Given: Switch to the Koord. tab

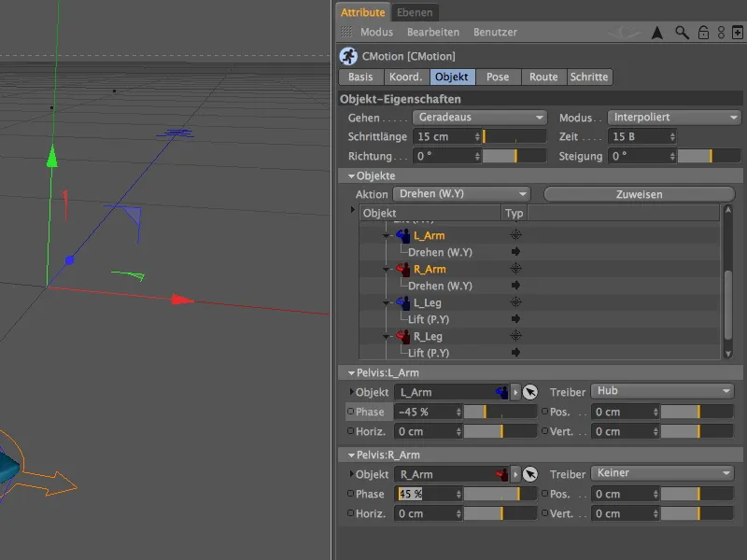Looking at the screenshot, I should [x=406, y=77].
